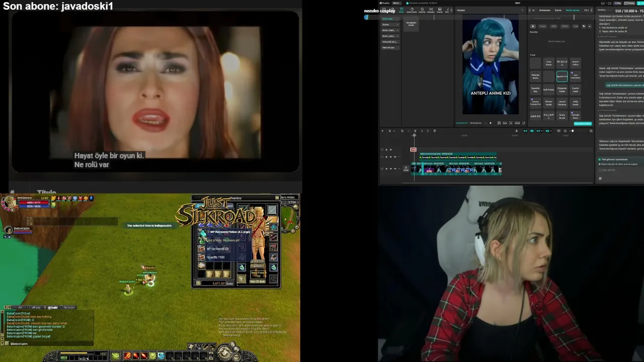644x362 pixels.
Task: Zoom in the timeline with the plus icon
Action: 591,131
